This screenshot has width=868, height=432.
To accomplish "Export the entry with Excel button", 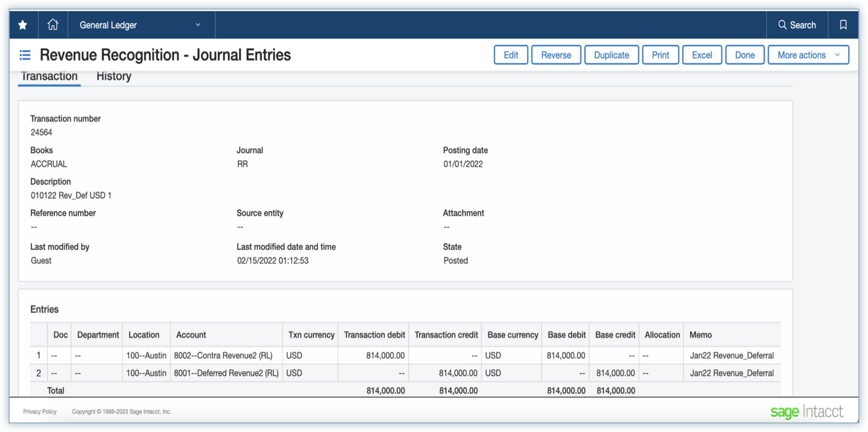I will pos(702,55).
